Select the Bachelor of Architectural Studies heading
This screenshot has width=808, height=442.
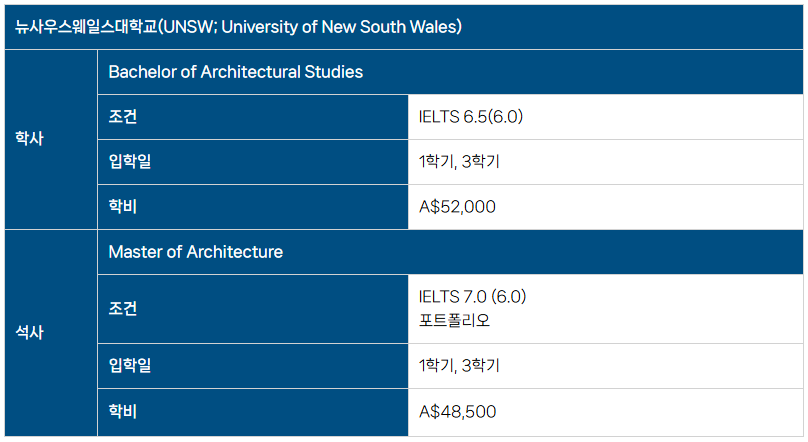coord(235,72)
